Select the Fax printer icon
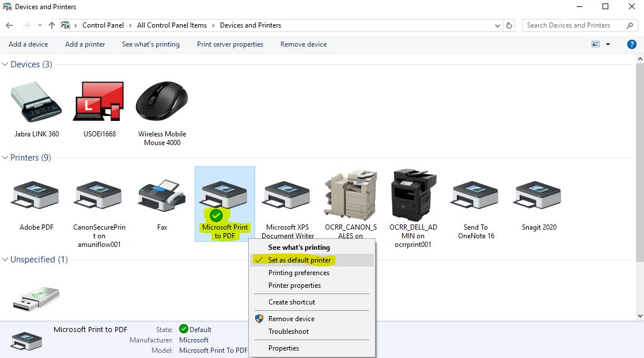 [162, 196]
